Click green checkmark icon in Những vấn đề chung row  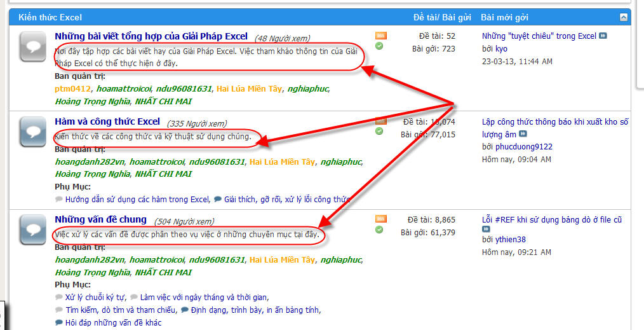379,230
